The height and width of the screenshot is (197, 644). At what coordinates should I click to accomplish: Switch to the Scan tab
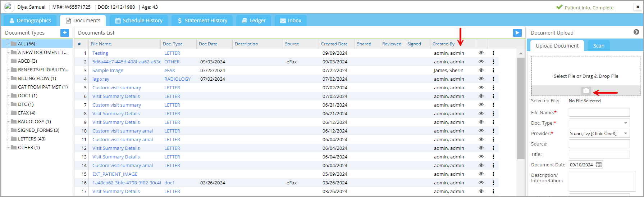point(598,46)
